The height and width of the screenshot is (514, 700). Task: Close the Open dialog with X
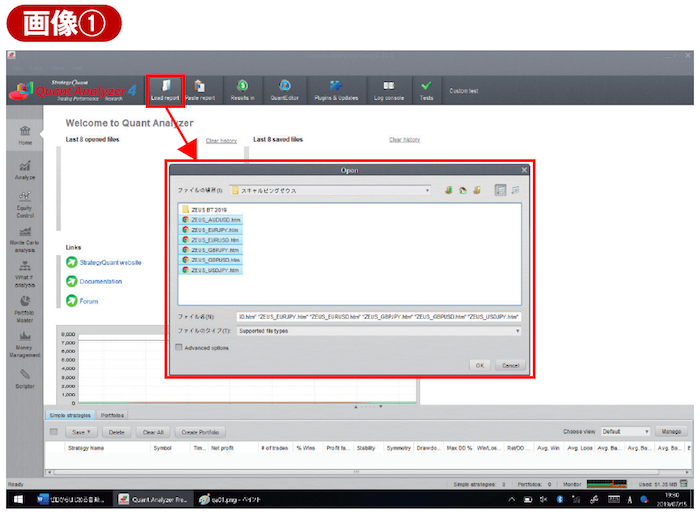coord(524,170)
